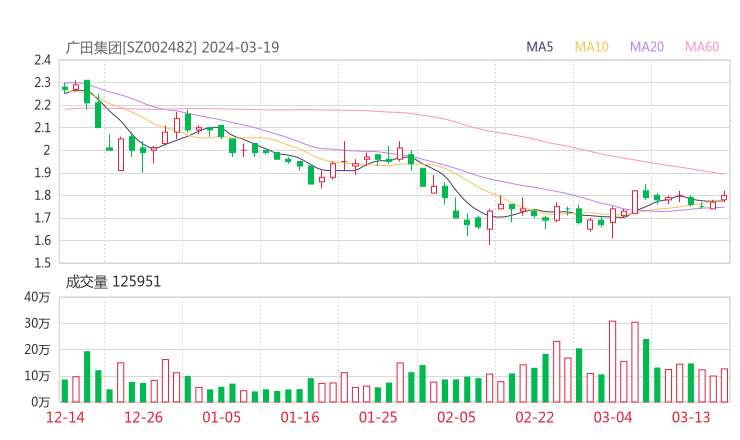Click the 01-25 date label
The height and width of the screenshot is (440, 740).
coord(378,417)
